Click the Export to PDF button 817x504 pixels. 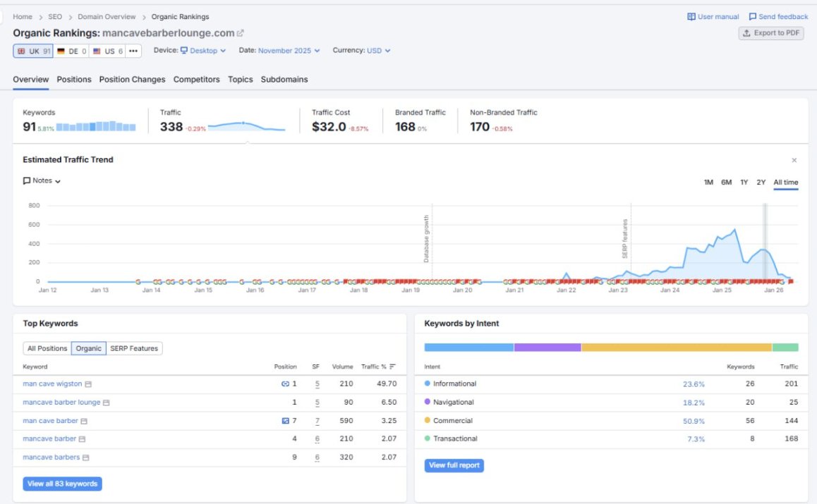(x=771, y=33)
